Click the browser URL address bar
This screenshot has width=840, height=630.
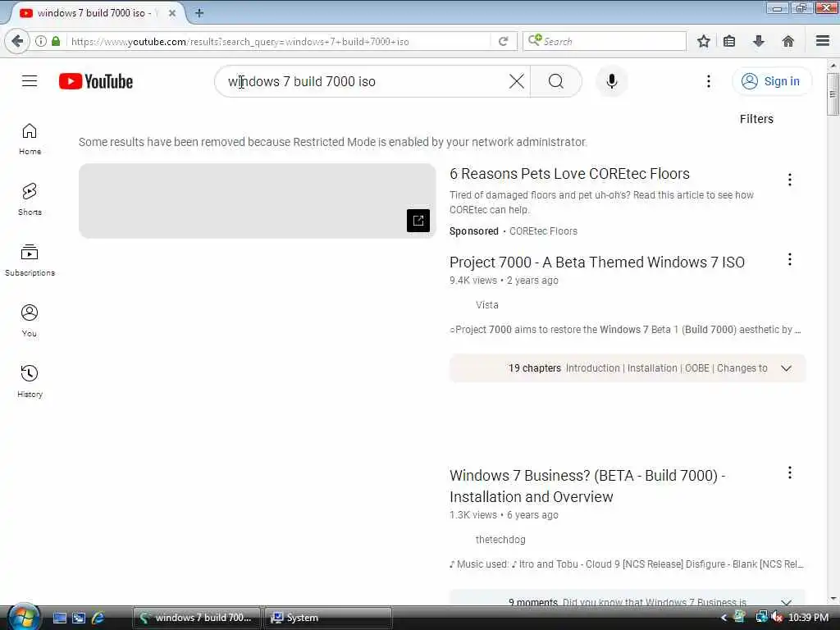coord(279,41)
